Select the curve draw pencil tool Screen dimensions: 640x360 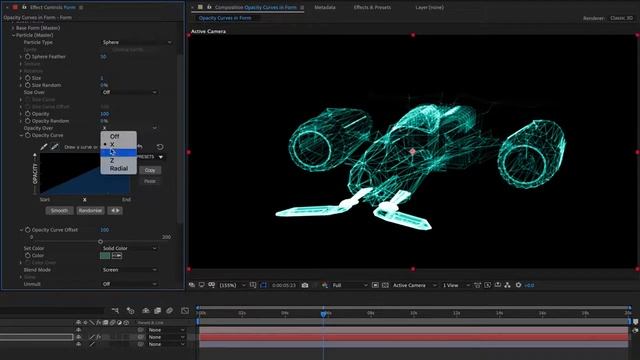click(44, 147)
